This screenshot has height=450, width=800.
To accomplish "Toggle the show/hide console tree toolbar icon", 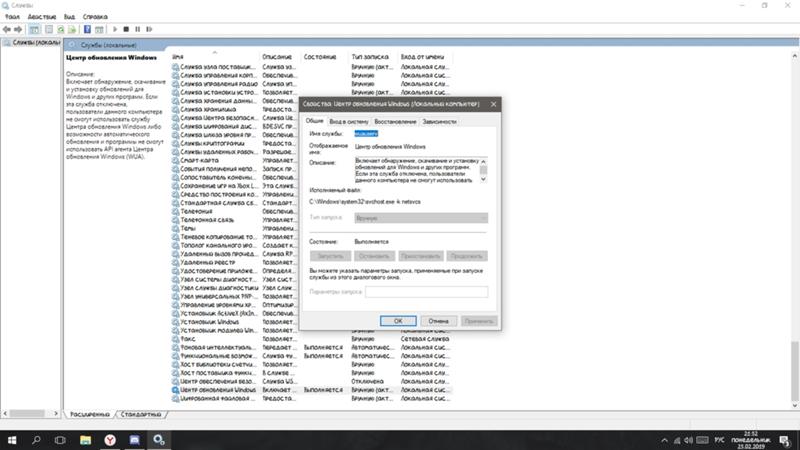I will (x=34, y=30).
